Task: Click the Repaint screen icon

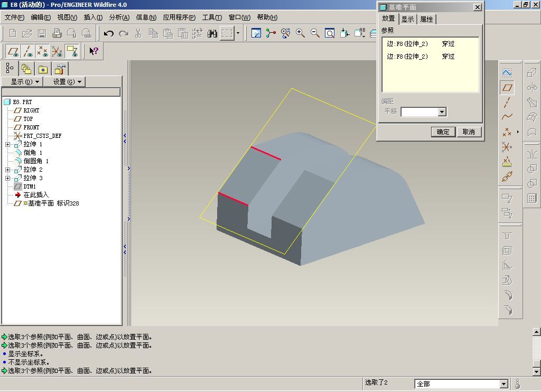Action: [x=256, y=33]
